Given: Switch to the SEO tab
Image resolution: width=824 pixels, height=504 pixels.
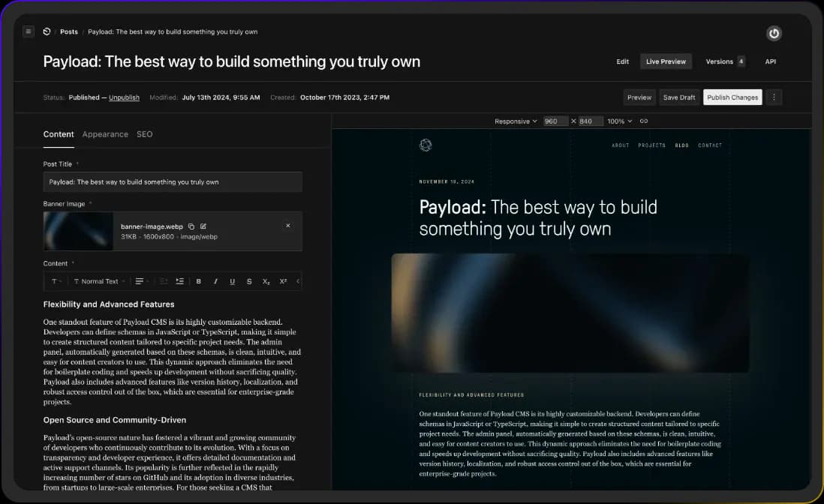Looking at the screenshot, I should (x=145, y=134).
